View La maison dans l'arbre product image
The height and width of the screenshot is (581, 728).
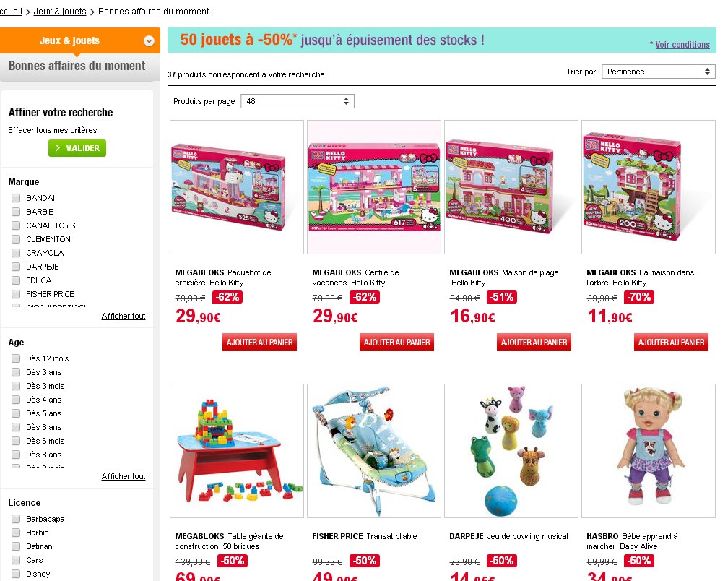(x=648, y=187)
